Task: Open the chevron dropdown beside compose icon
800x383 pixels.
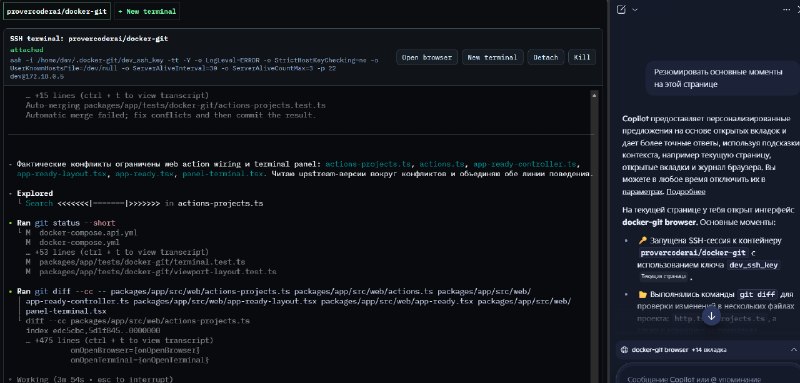Action: pyautogui.click(x=635, y=9)
